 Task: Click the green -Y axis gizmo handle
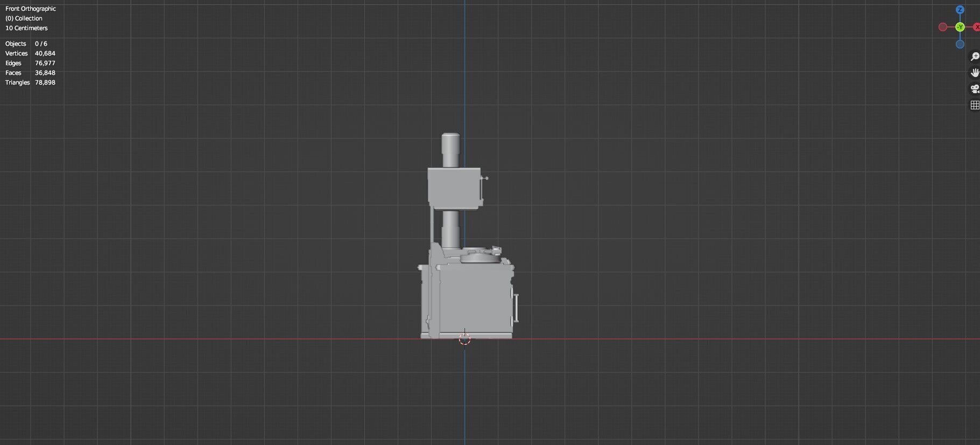click(960, 27)
